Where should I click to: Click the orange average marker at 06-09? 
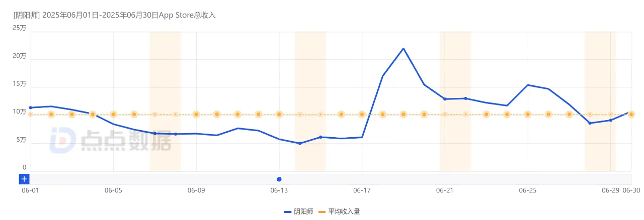pos(196,115)
